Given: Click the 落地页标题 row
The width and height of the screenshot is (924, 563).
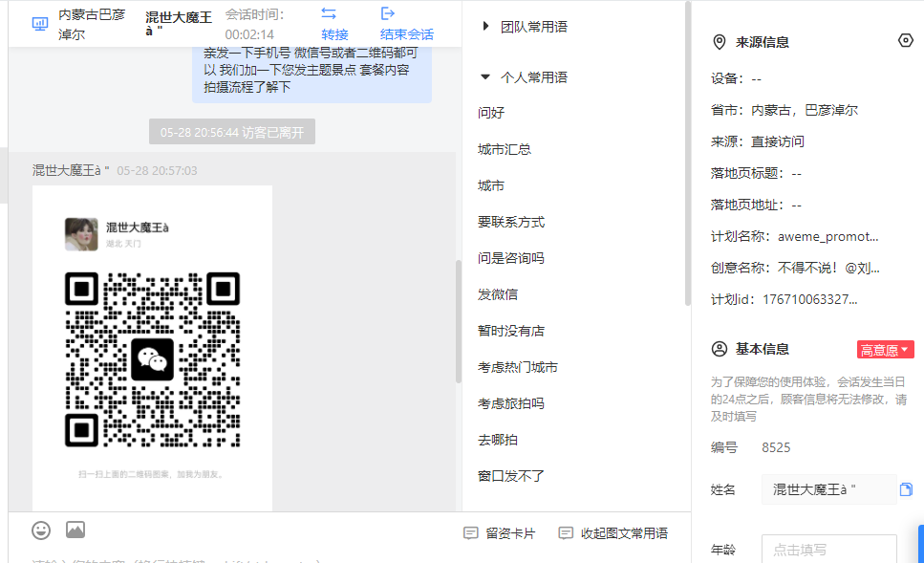Looking at the screenshot, I should (756, 173).
